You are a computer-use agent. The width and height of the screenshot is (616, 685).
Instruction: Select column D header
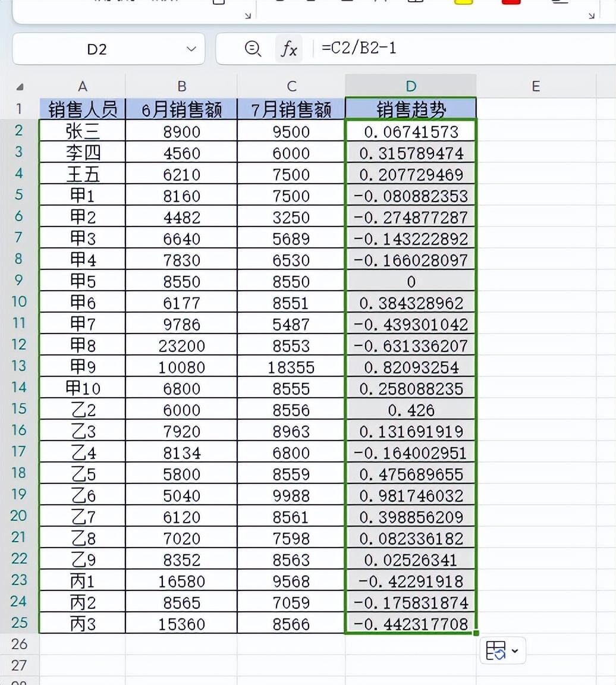411,86
